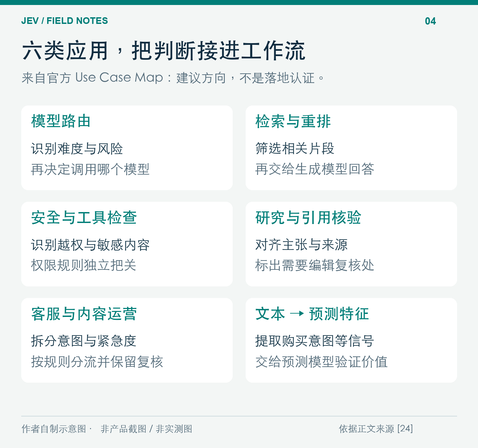This screenshot has width=478, height=448.
Task: Click the line 标出需要编辑复核处
Action: [x=315, y=265]
